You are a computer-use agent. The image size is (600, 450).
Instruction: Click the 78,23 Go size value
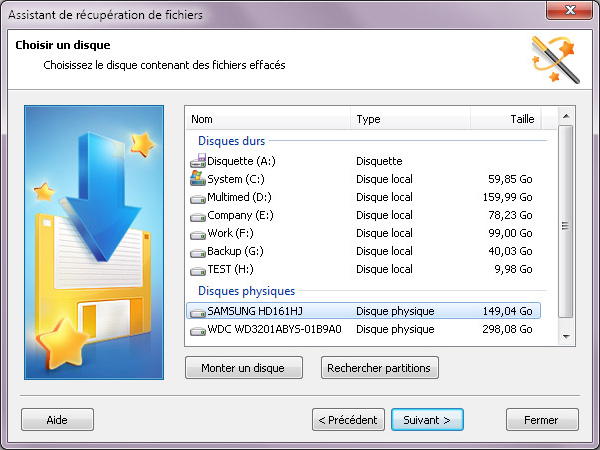coord(510,215)
